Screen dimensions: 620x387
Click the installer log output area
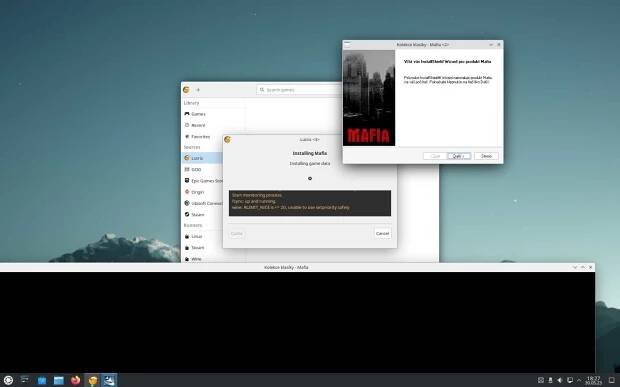tap(310, 203)
